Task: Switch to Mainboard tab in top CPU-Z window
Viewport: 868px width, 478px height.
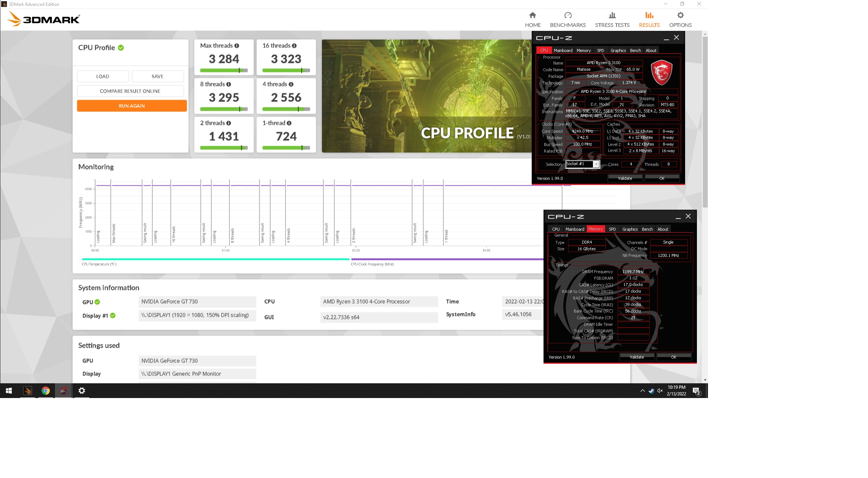Action: tap(563, 50)
